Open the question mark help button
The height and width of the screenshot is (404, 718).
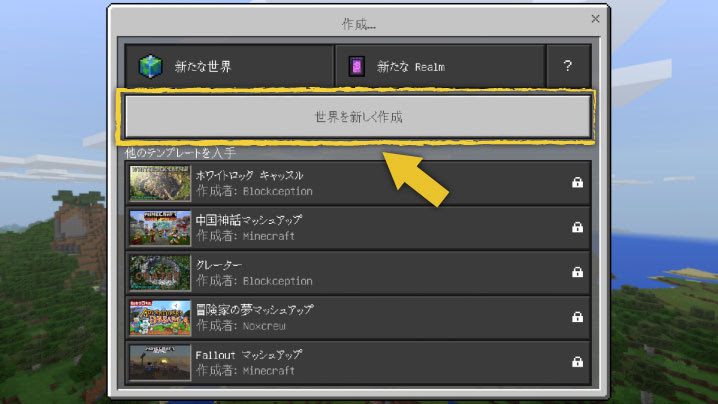pyautogui.click(x=568, y=66)
